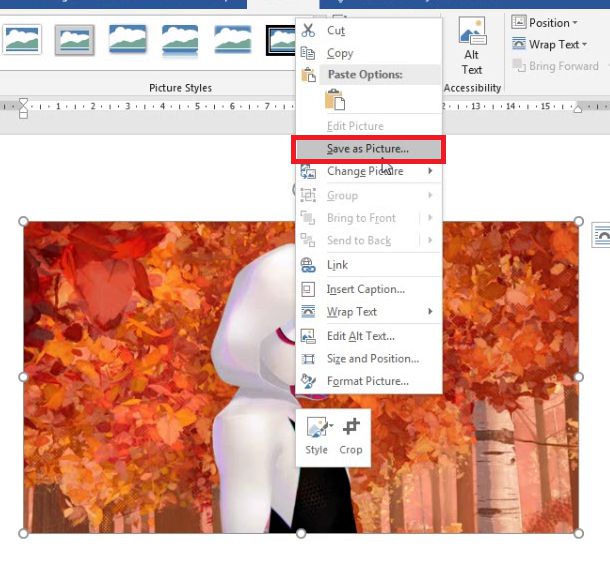This screenshot has height=569, width=610.
Task: Click the Insert Caption icon
Action: pyautogui.click(x=308, y=289)
